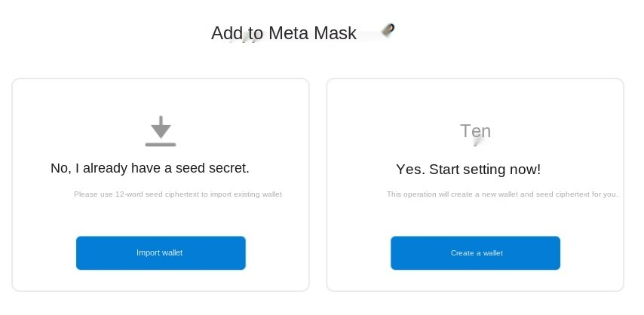
Task: Click the "Create a wallet" label text
Action: [x=477, y=253]
